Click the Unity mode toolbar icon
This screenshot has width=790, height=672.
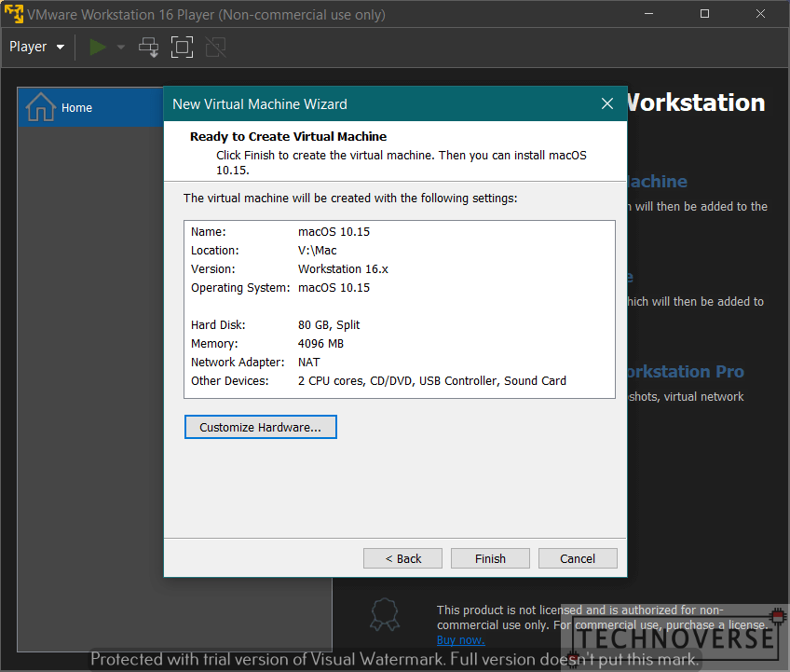215,47
